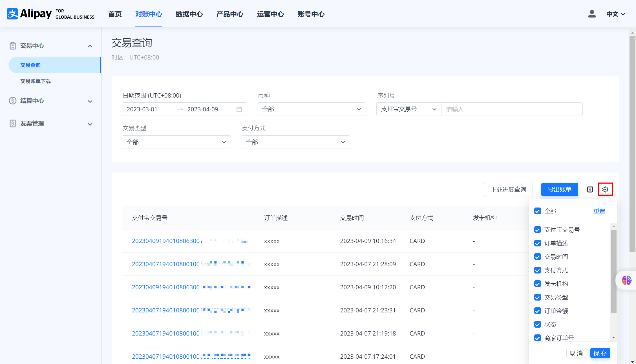Click the 重置 link in column panel
The width and height of the screenshot is (636, 364).
point(599,211)
